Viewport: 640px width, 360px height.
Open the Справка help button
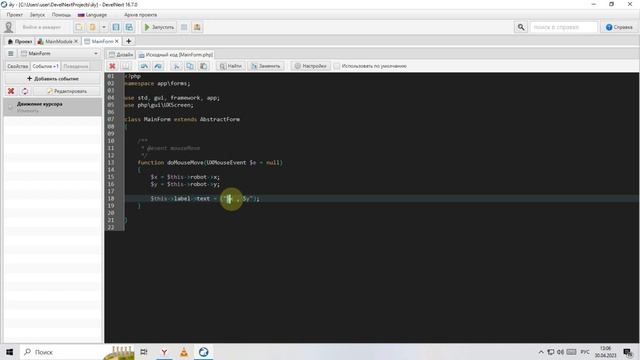pyautogui.click(x=619, y=27)
